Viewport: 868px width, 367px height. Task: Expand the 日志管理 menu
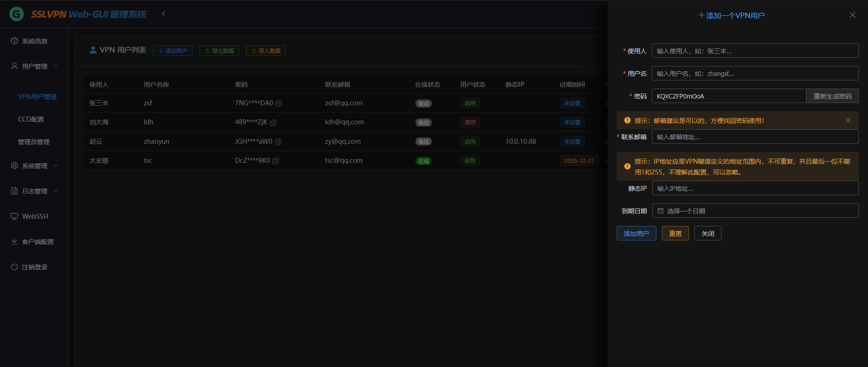tap(33, 191)
